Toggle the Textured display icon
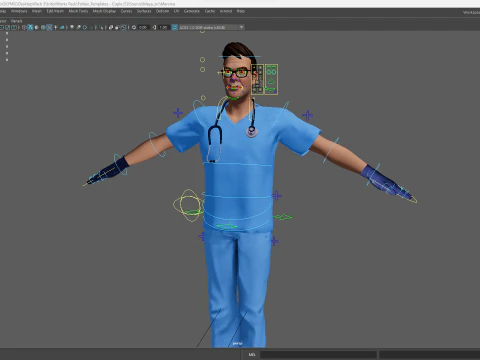This screenshot has height=360, width=480. click(49, 27)
